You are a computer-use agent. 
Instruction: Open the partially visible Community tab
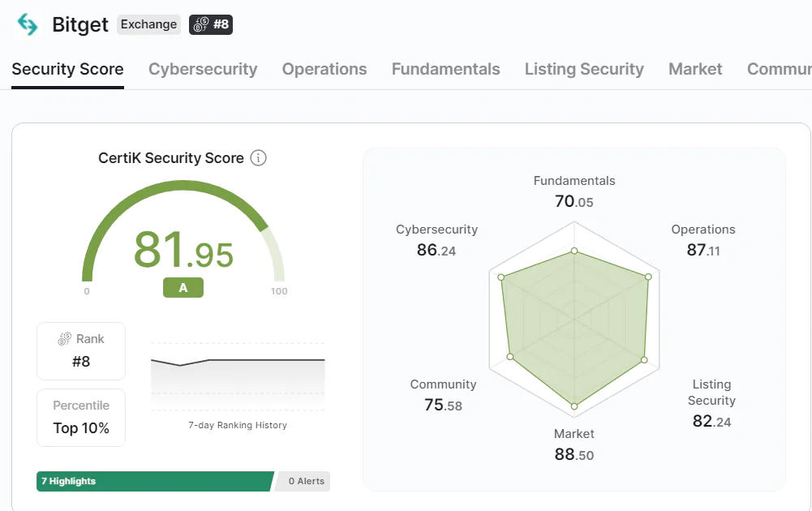tap(779, 70)
